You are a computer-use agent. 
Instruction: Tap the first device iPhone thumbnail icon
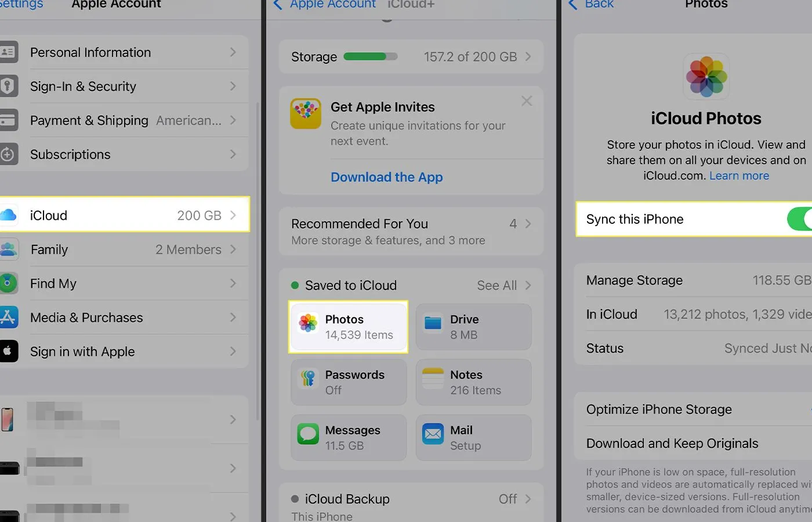(x=7, y=419)
